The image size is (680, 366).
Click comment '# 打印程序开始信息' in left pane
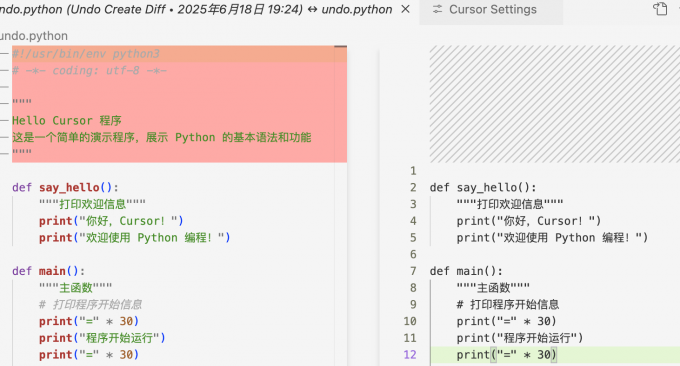[x=90, y=304]
